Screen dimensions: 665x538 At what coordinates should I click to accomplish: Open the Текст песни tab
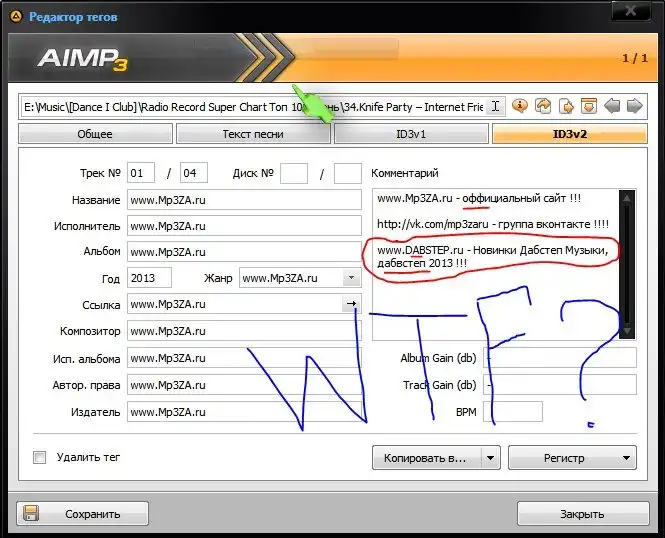tap(252, 134)
